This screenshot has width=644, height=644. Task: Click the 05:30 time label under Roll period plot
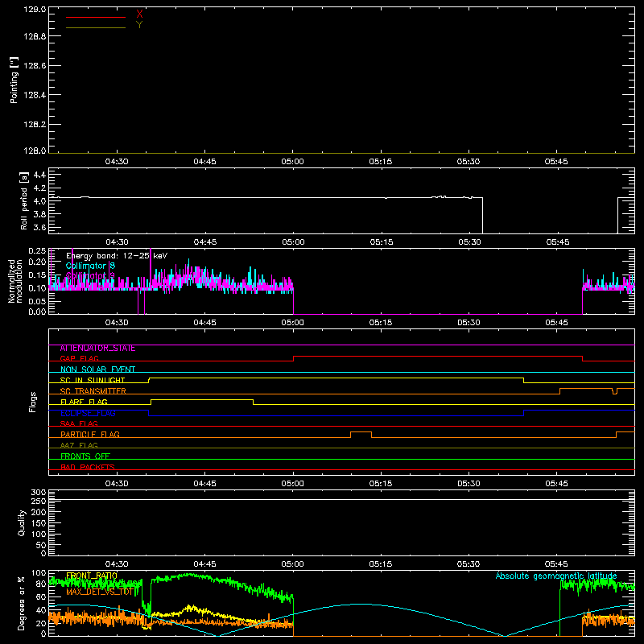[x=469, y=242]
